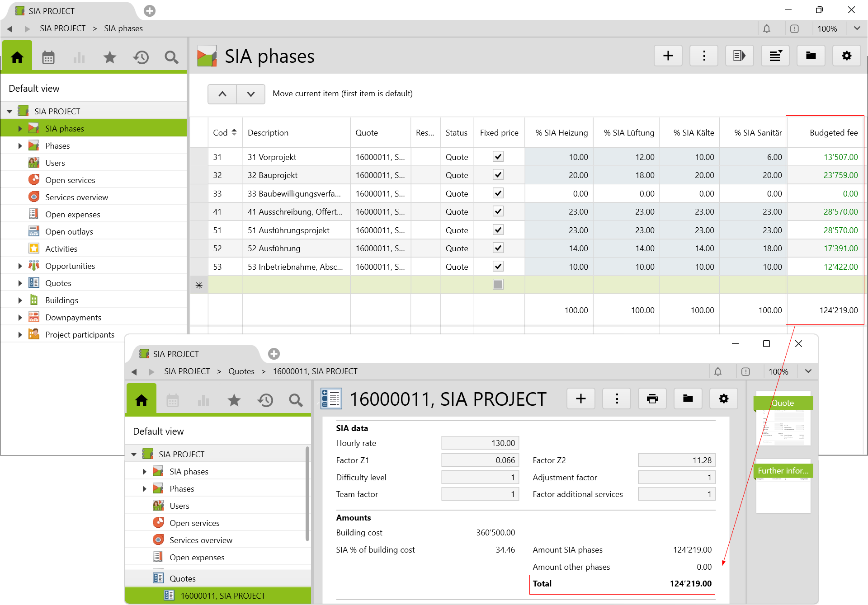Select Services overview in main sidebar
The width and height of the screenshot is (868, 605).
(x=76, y=197)
